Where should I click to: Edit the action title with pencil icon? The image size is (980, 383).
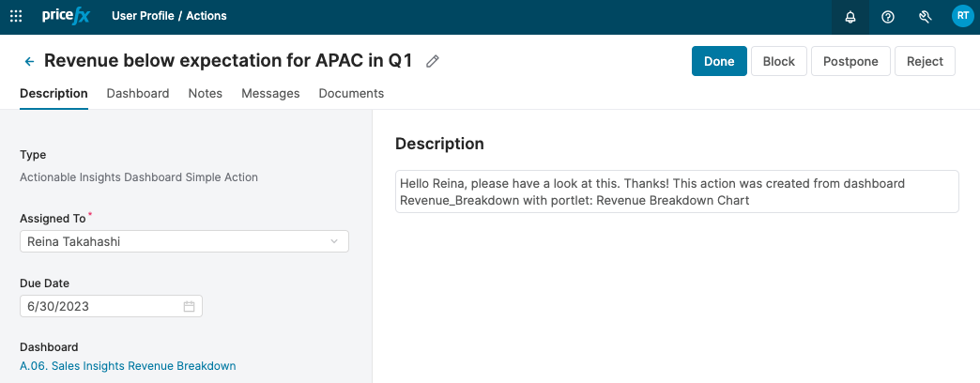click(x=433, y=61)
